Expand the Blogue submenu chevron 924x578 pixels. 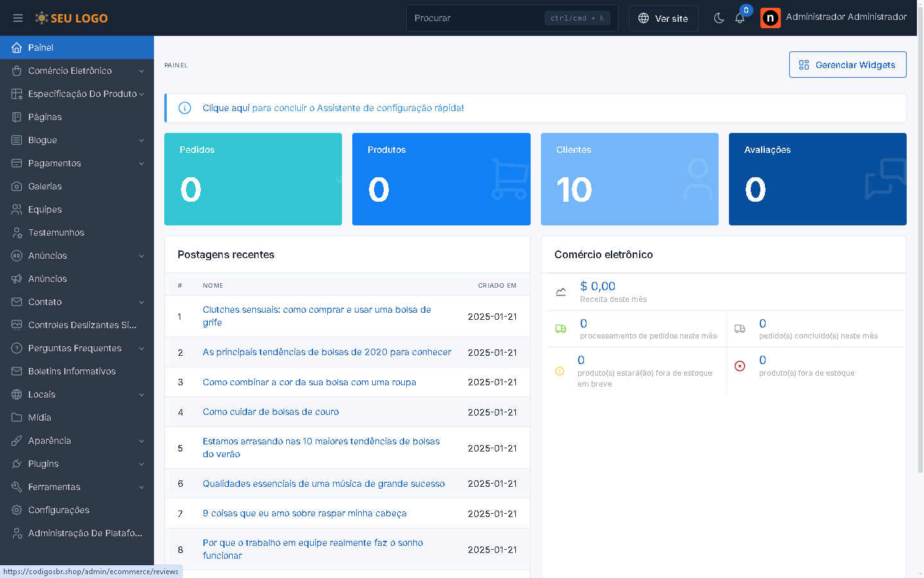tap(141, 140)
